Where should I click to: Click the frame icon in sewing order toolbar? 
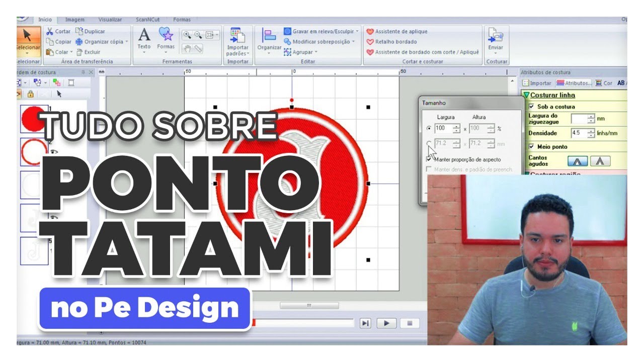tap(71, 82)
